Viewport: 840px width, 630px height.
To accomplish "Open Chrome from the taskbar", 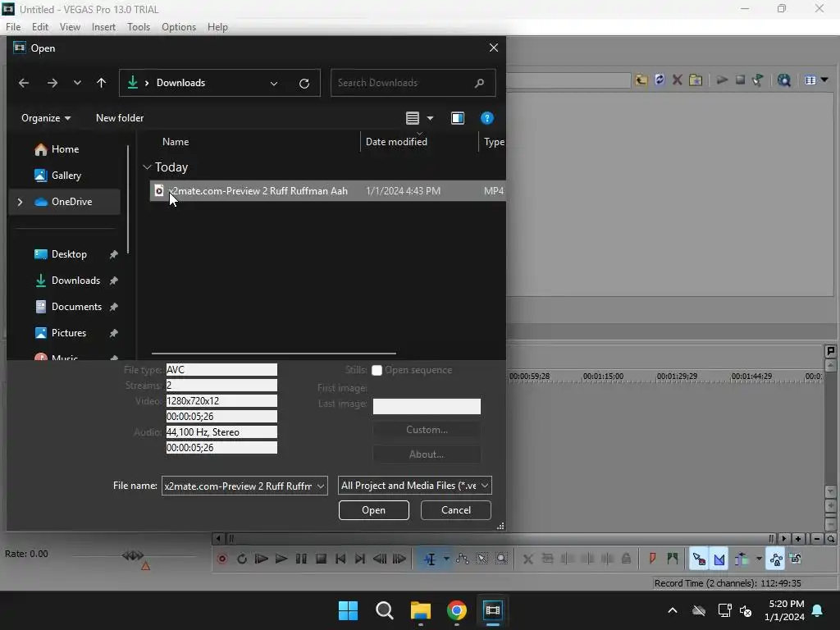I will [x=456, y=610].
